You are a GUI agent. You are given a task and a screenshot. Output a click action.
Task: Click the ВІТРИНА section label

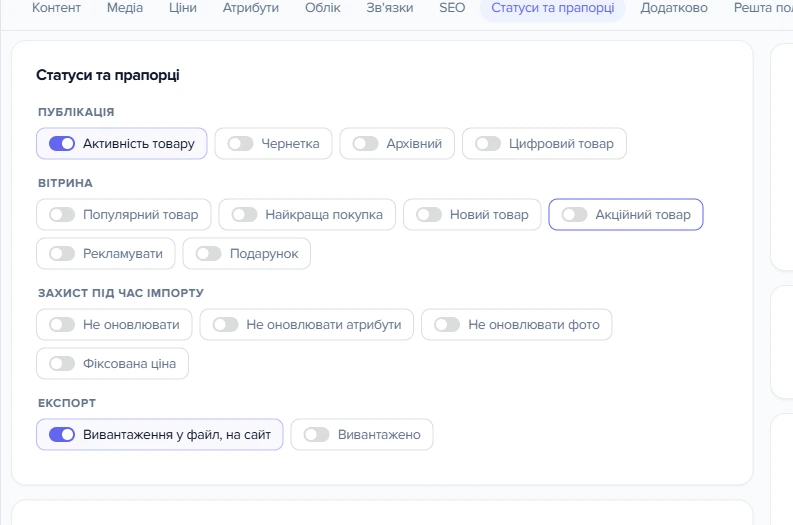[65, 183]
